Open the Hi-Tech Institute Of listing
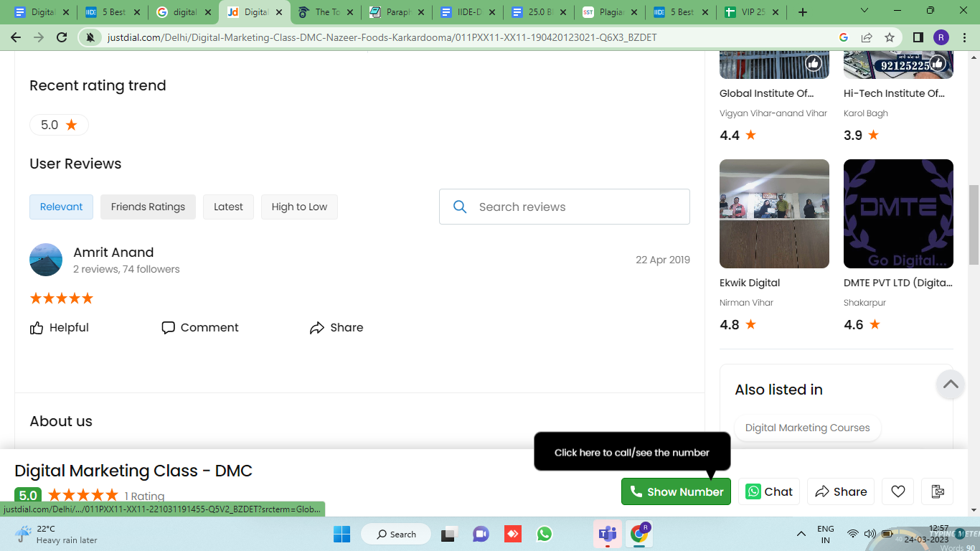980x551 pixels. 894,93
